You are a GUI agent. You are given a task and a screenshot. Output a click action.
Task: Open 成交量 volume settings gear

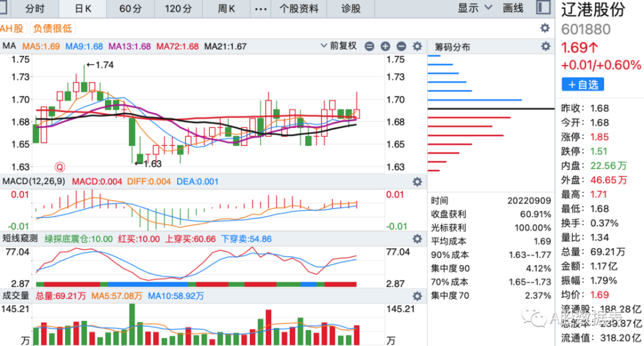pos(417,296)
